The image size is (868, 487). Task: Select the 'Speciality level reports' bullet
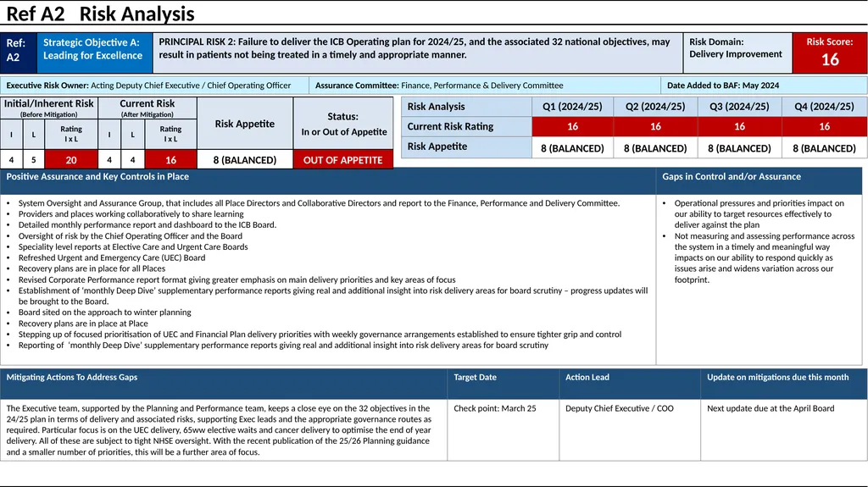point(133,246)
